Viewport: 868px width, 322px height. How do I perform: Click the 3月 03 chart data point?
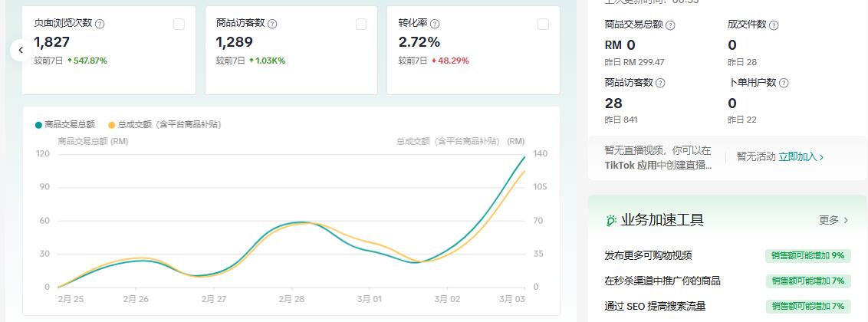coord(524,157)
